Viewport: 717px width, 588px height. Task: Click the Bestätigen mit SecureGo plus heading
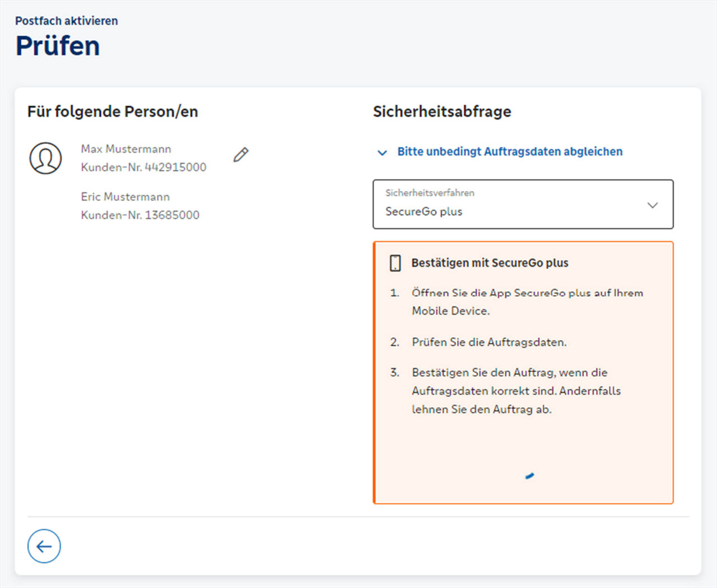[x=490, y=263]
